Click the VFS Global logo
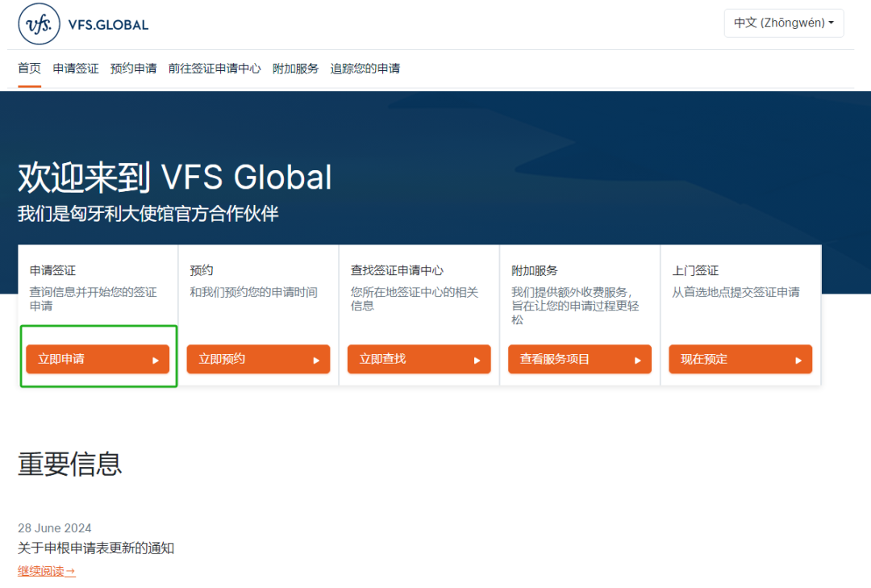This screenshot has height=588, width=871. coord(83,24)
